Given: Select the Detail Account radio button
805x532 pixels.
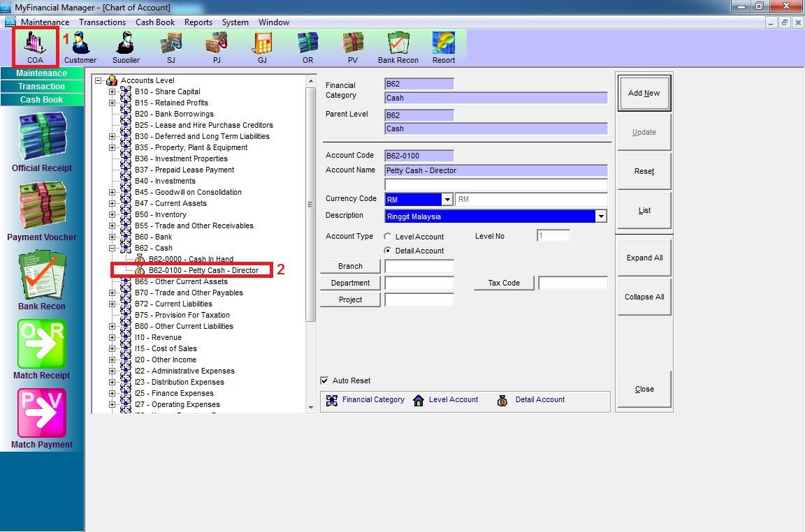Looking at the screenshot, I should tap(388, 251).
